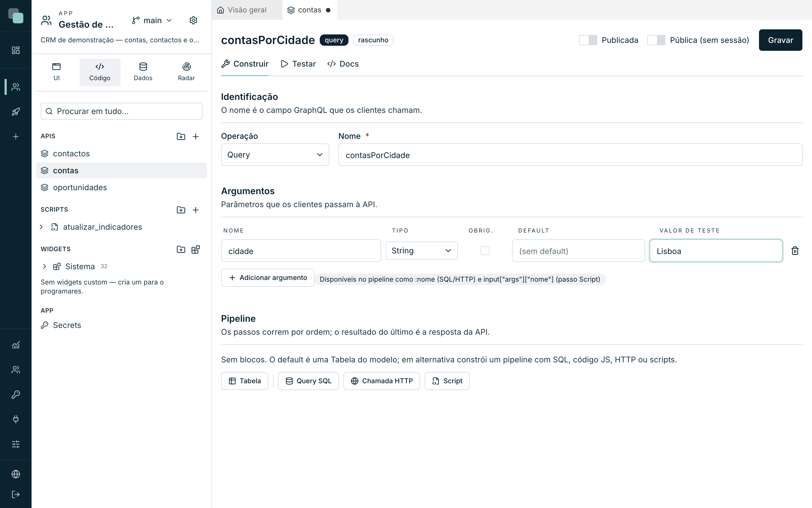812x508 pixels.
Task: Create new widget icon in WIDGETS header
Action: coord(196,249)
